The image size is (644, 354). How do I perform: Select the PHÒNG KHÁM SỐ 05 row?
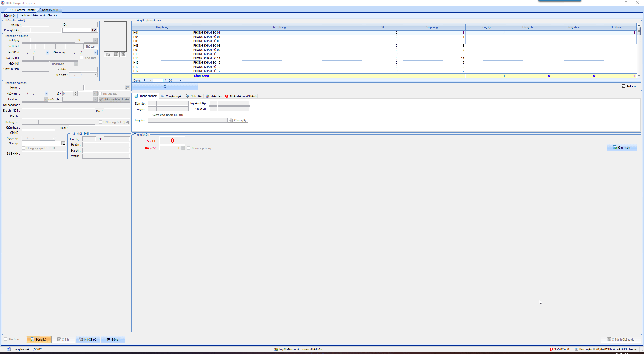click(207, 41)
